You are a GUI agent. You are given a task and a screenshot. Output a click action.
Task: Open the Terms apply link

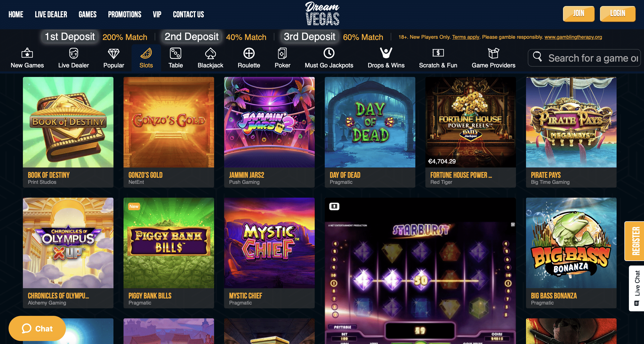click(466, 37)
